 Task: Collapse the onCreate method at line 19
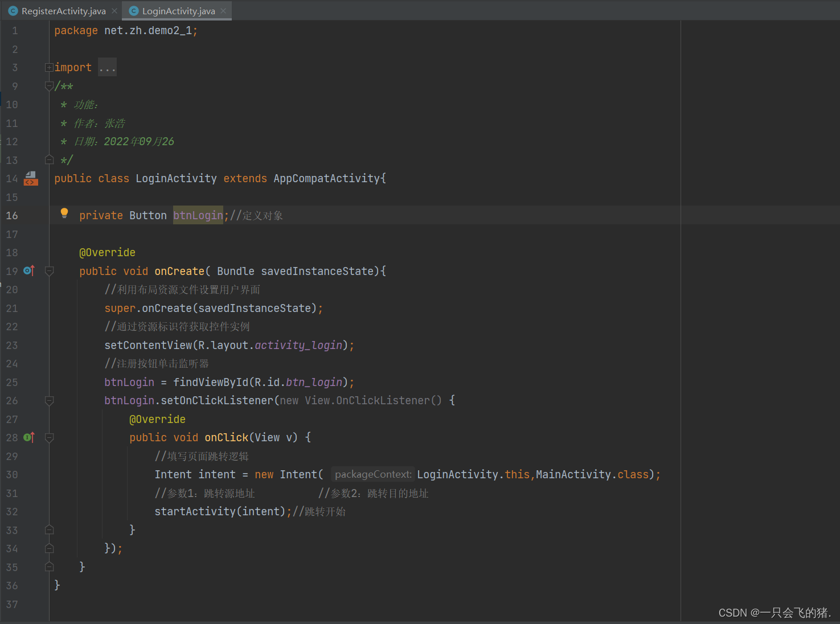[x=49, y=272]
